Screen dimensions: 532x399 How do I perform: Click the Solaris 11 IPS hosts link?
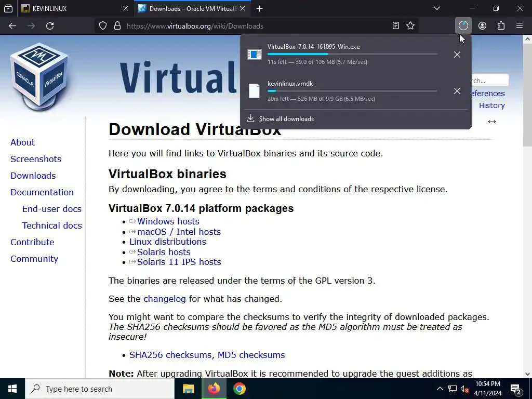(179, 262)
